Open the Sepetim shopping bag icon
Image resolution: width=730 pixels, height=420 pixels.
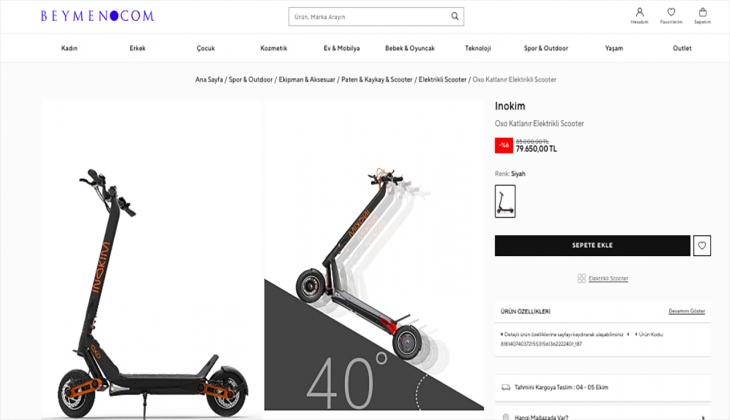703,15
